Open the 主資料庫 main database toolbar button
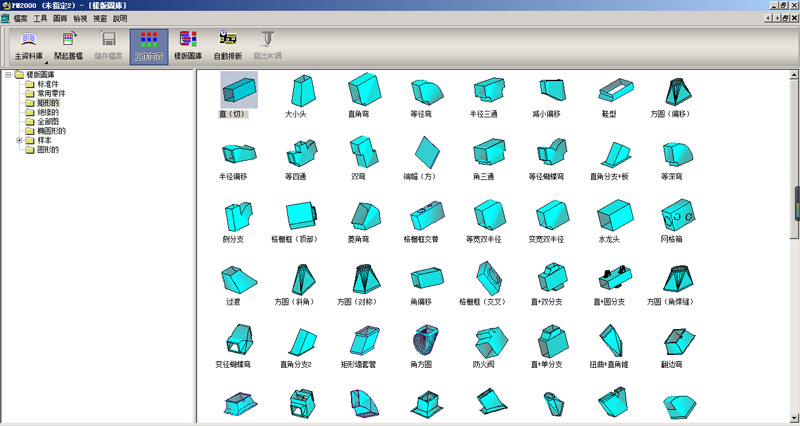 click(x=29, y=46)
